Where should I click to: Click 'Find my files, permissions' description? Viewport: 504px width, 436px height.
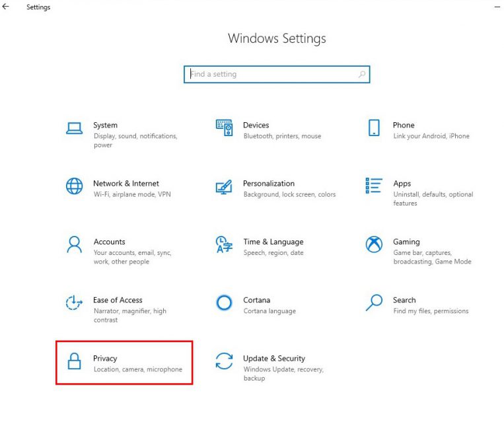(x=431, y=311)
